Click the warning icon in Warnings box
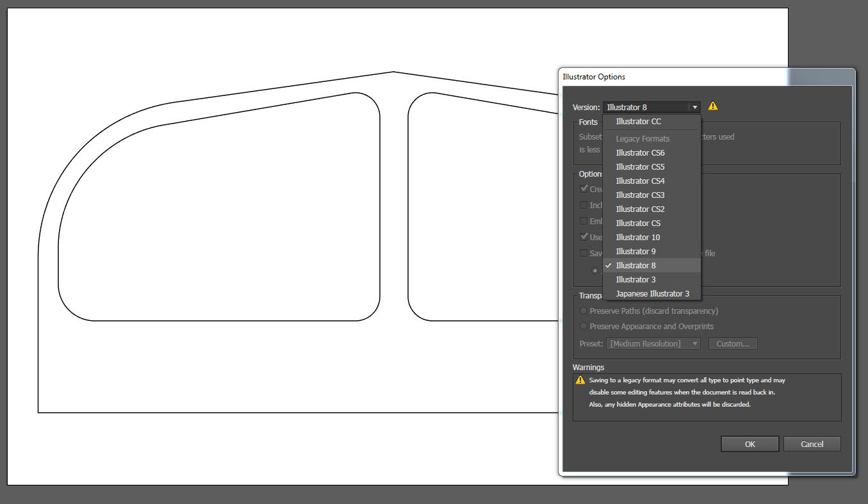Screen dimensions: 868x504 click(x=580, y=380)
